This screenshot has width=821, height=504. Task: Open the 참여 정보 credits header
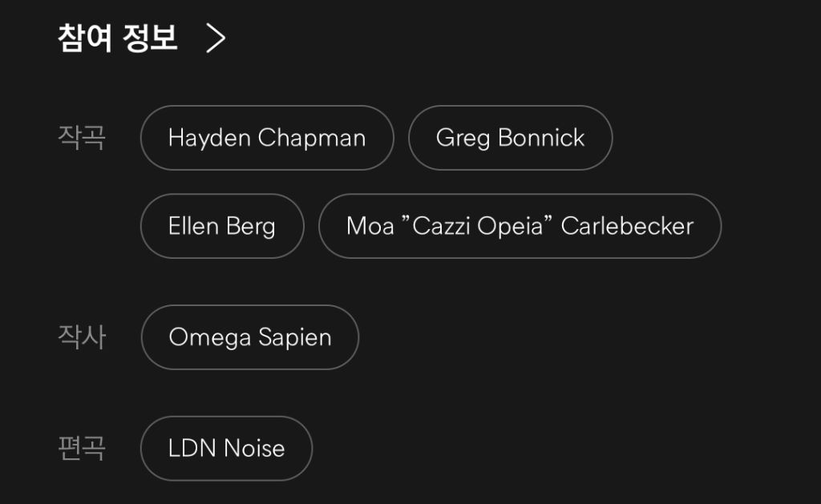tap(118, 38)
